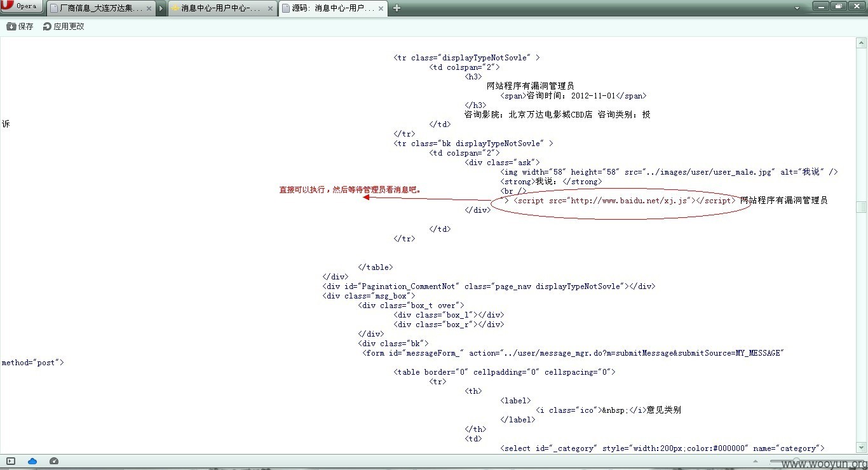The height and width of the screenshot is (470, 868).
Task: Restore the Opera window size
Action: [x=838, y=6]
